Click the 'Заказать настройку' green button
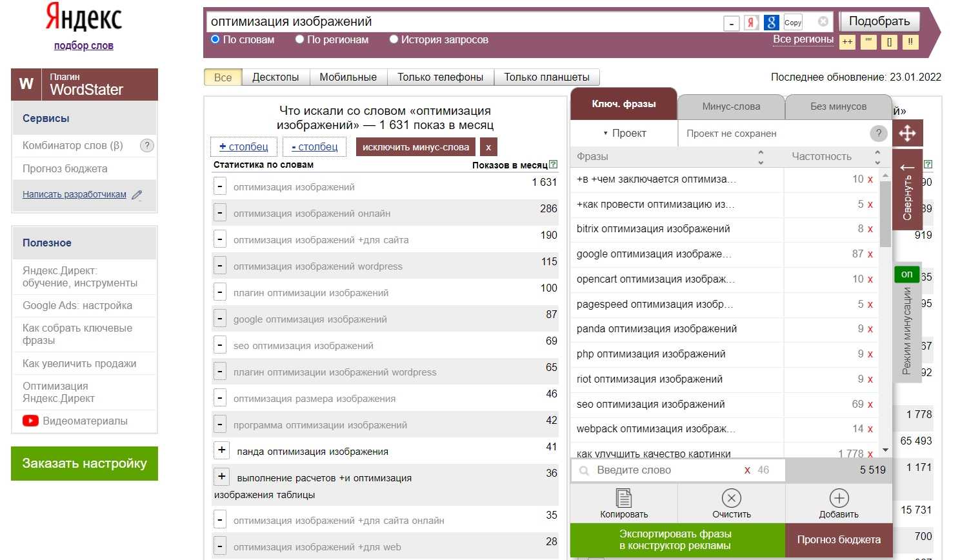Image resolution: width=960 pixels, height=560 pixels. [x=85, y=463]
